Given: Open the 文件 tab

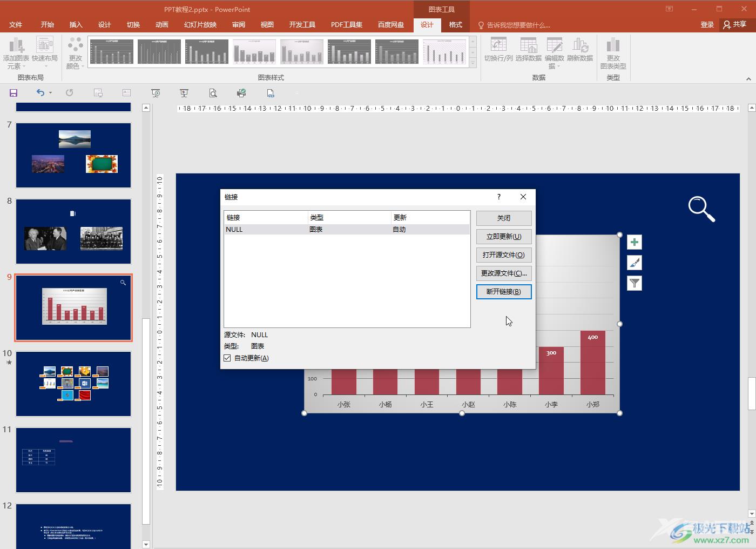Looking at the screenshot, I should (16, 25).
